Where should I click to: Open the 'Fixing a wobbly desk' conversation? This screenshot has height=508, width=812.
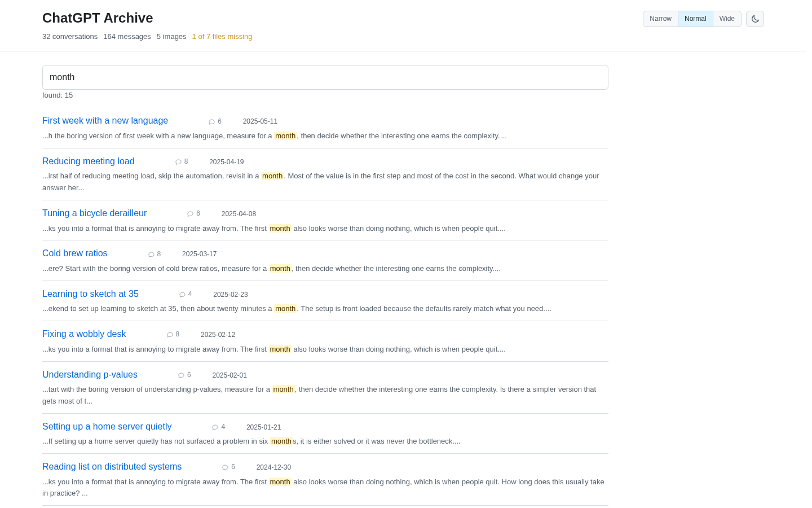coord(84,334)
